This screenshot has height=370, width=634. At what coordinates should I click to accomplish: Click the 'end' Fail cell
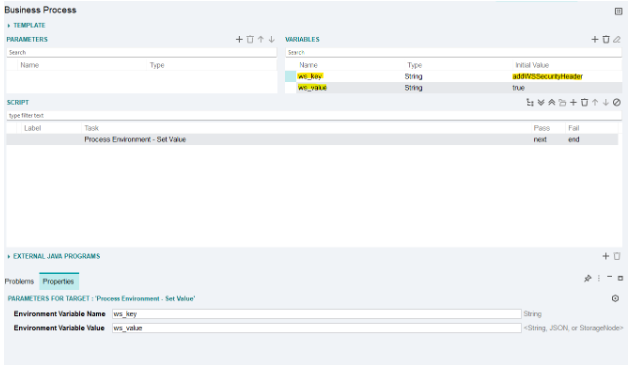coord(574,140)
